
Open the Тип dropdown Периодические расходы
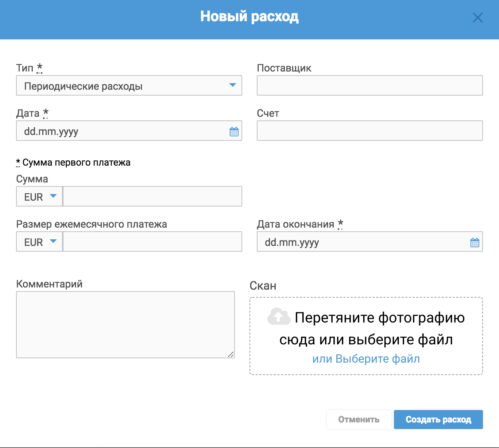pos(129,85)
